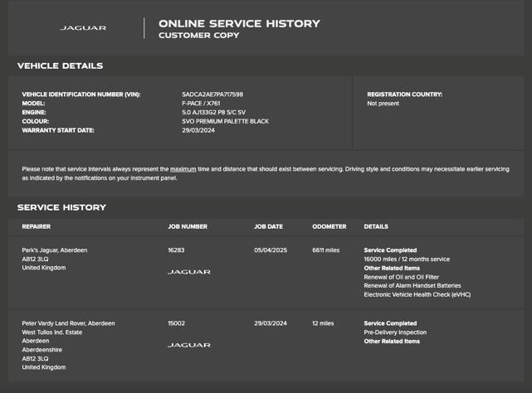This screenshot has width=532, height=393.
Task: Select odometer reading '6611 miles'
Action: click(x=325, y=250)
